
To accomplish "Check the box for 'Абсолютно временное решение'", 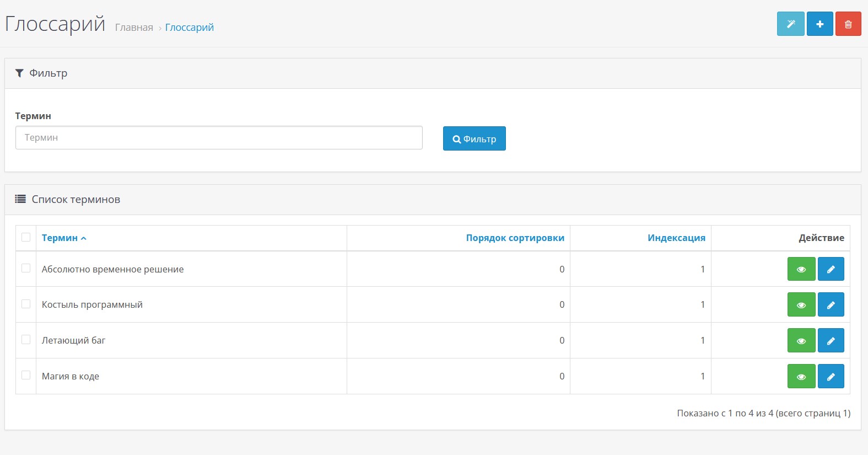I will [x=26, y=268].
